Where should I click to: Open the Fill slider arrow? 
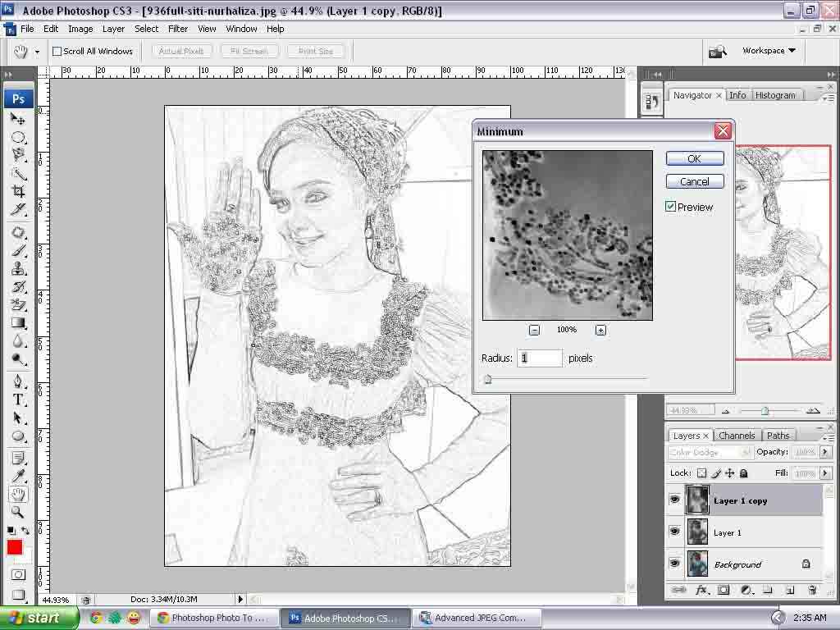tap(825, 473)
